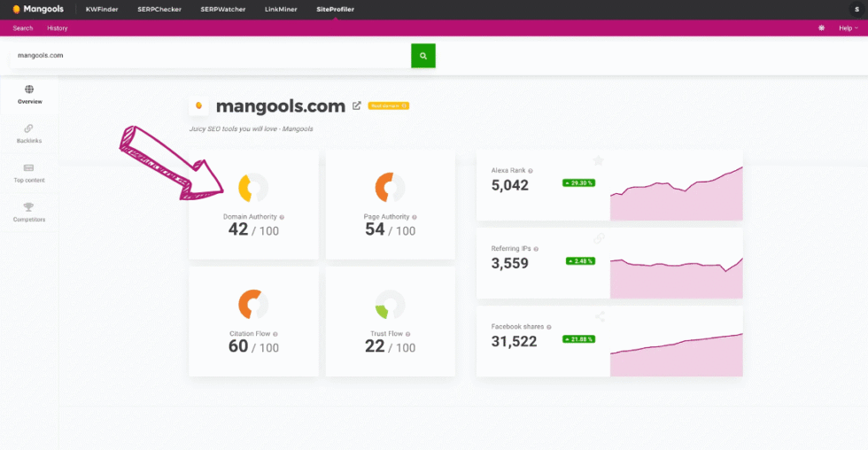The image size is (868, 450).
Task: Click the Page Authority help icon
Action: coord(414,217)
